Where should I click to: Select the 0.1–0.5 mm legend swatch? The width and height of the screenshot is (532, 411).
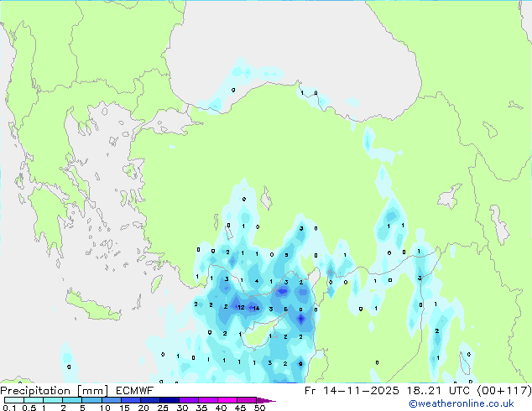point(14,400)
